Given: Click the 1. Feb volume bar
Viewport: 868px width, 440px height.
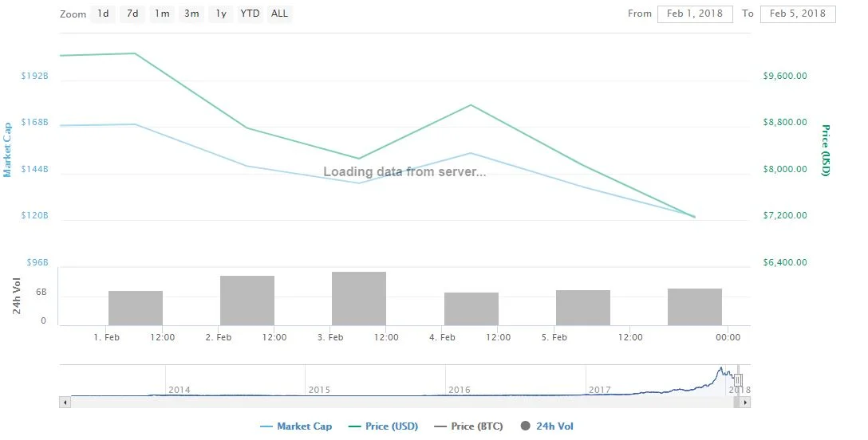Looking at the screenshot, I should point(136,308).
